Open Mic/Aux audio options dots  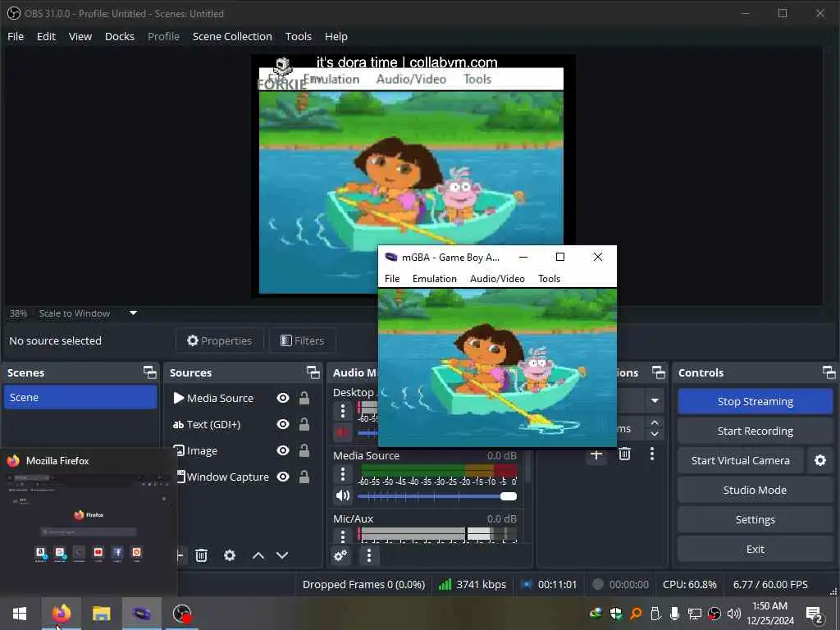coord(343,535)
